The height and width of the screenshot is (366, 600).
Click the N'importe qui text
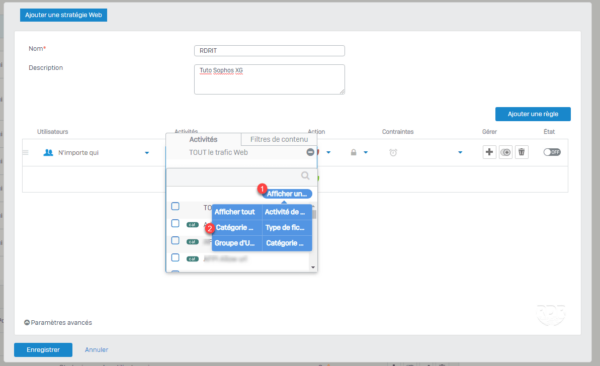[x=78, y=153]
